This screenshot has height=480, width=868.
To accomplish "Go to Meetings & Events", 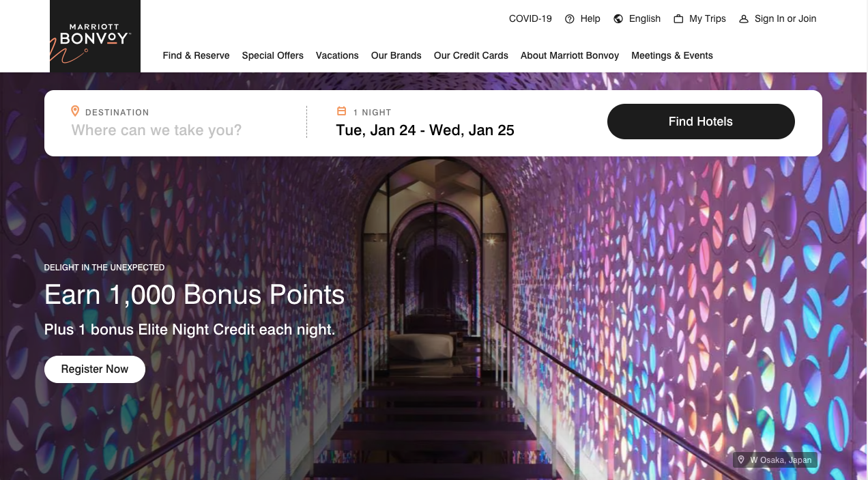I will click(x=672, y=55).
